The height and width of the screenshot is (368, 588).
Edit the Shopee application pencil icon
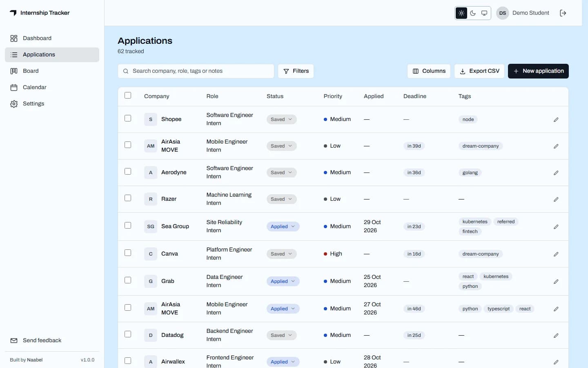point(556,120)
